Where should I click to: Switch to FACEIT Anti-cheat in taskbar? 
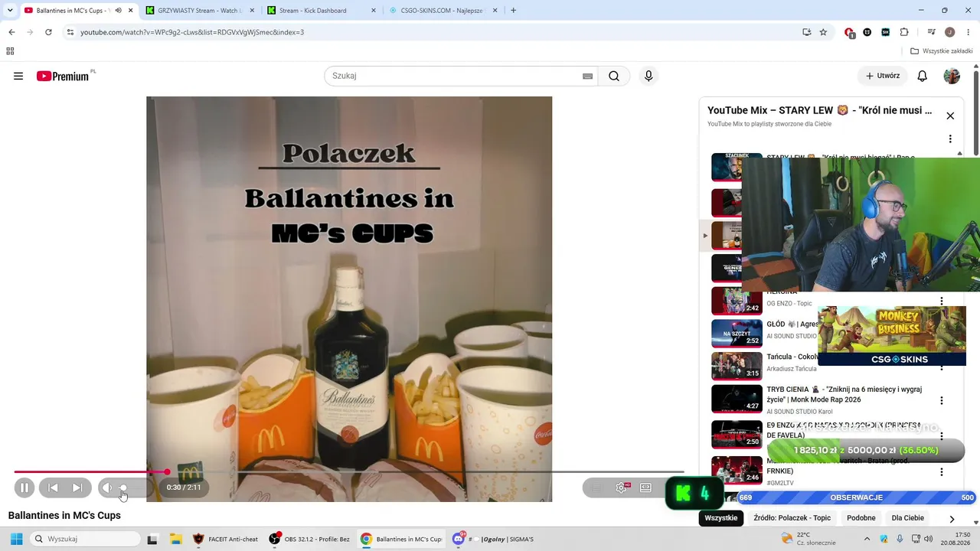226,539
